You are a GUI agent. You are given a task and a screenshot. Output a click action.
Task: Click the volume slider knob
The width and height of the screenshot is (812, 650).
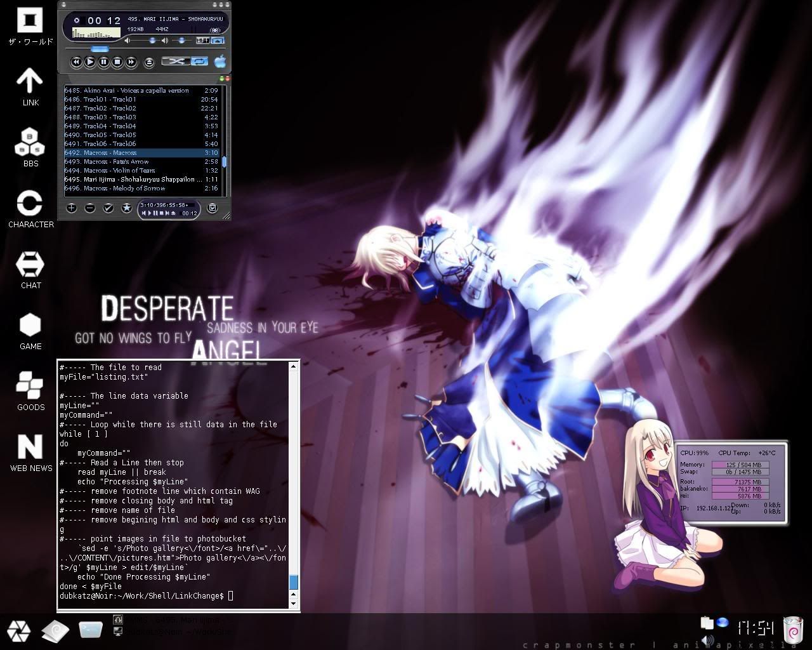point(152,41)
